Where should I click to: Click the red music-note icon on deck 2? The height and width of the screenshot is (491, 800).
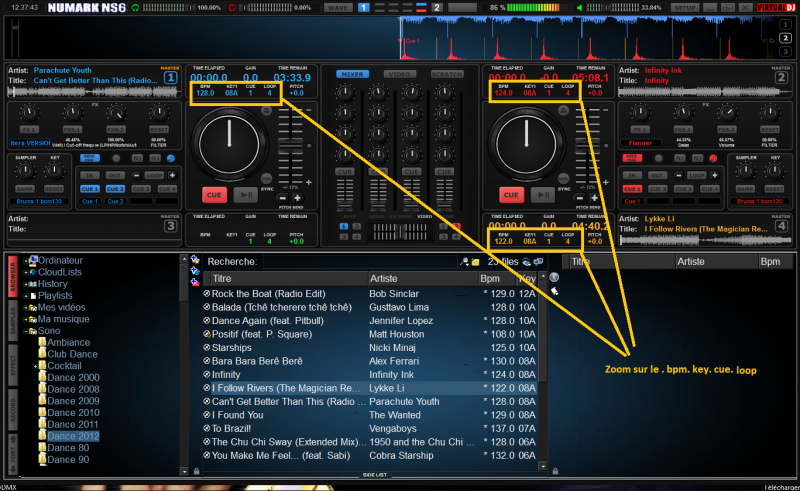[713, 159]
